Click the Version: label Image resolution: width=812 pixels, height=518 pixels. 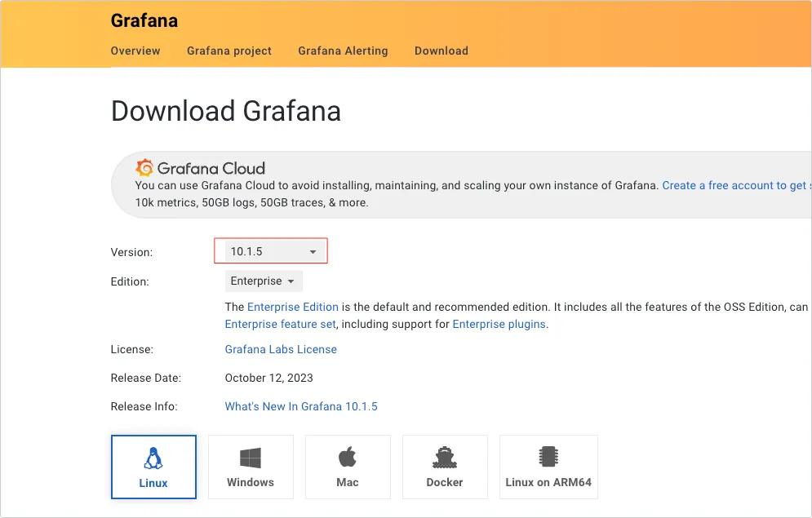(x=131, y=252)
